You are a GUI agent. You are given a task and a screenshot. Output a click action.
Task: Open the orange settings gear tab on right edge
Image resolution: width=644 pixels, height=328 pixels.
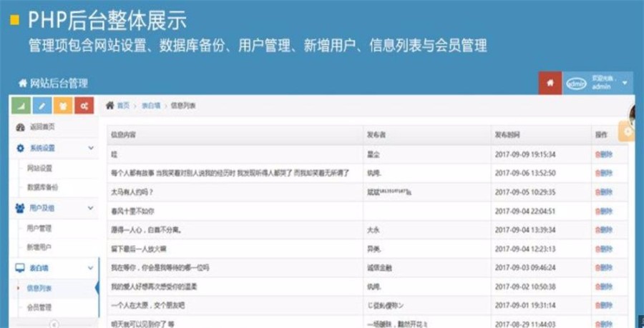point(628,131)
